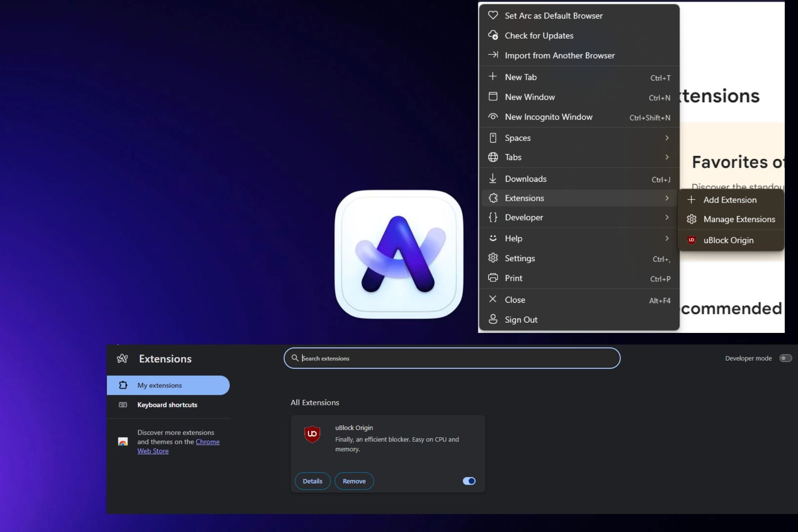Click the Spaces device icon
This screenshot has width=798, height=532.
[x=493, y=138]
